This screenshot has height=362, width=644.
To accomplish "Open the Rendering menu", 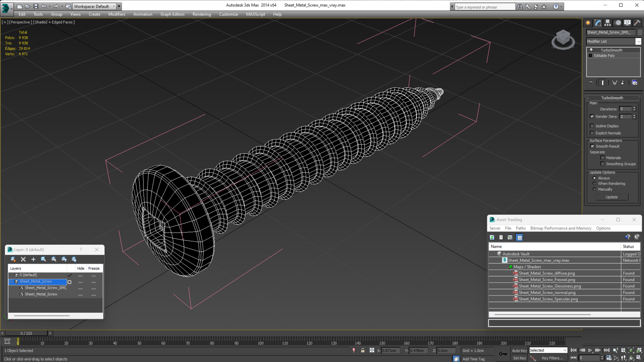I will point(202,14).
